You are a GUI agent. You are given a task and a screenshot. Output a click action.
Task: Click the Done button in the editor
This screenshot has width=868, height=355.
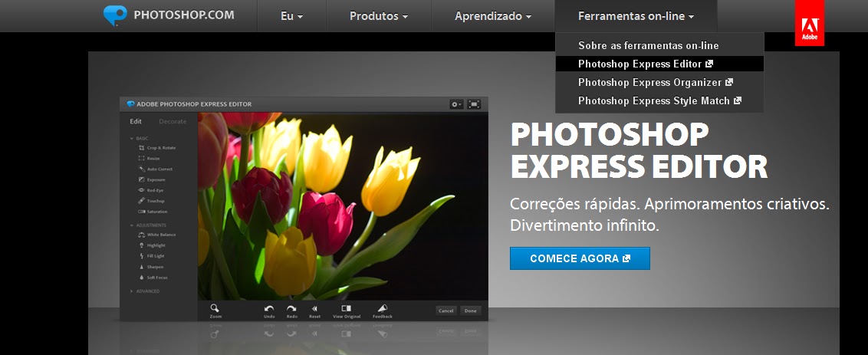coord(471,311)
